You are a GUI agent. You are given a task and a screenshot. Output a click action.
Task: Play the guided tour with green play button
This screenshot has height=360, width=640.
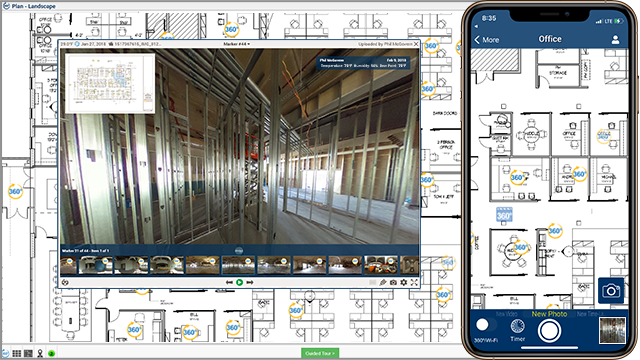click(x=240, y=282)
